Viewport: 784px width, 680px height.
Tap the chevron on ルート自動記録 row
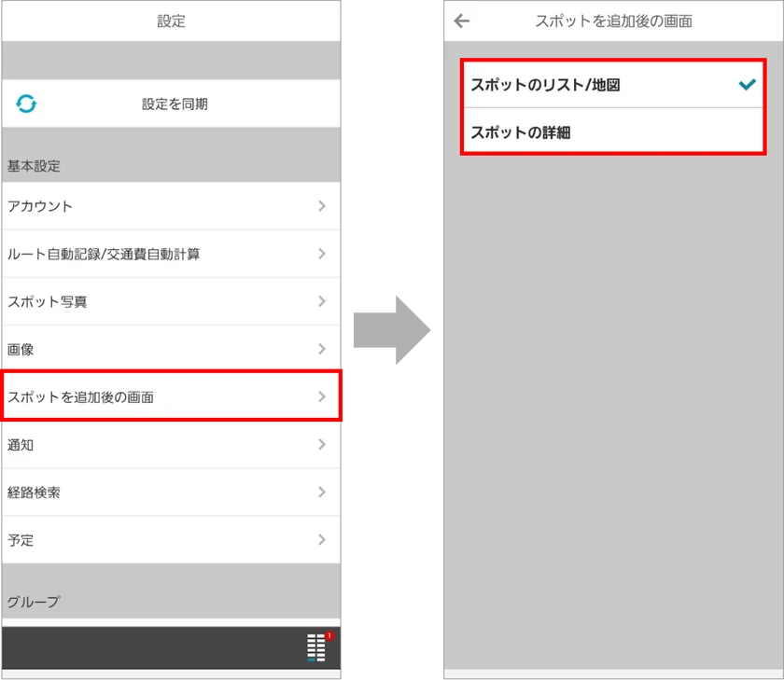coord(322,254)
